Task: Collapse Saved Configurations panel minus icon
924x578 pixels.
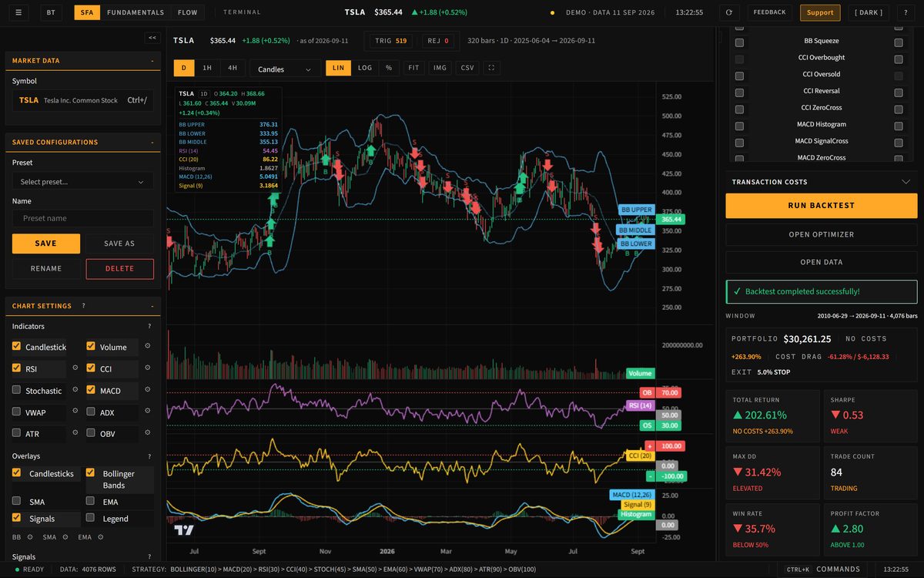Action: click(152, 142)
